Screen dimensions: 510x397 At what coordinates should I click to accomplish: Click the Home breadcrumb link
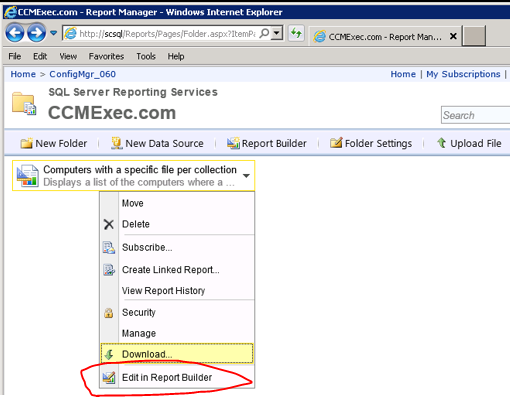click(23, 74)
